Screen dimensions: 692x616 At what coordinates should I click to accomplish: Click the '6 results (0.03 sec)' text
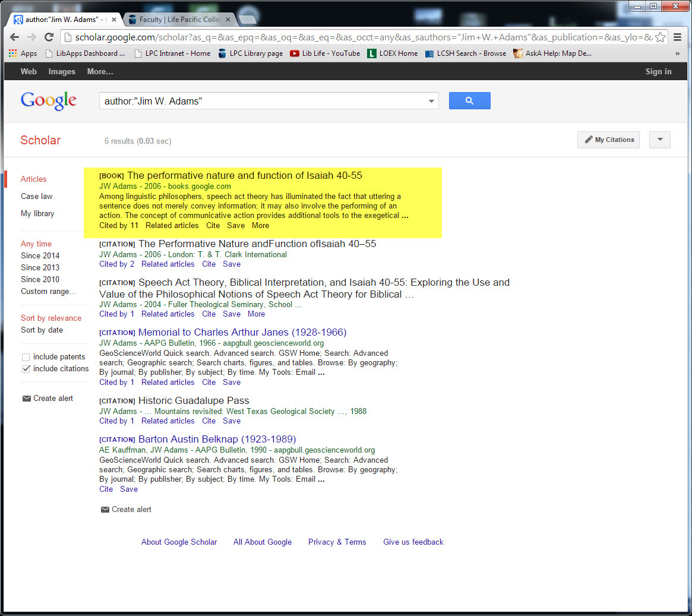click(x=138, y=141)
